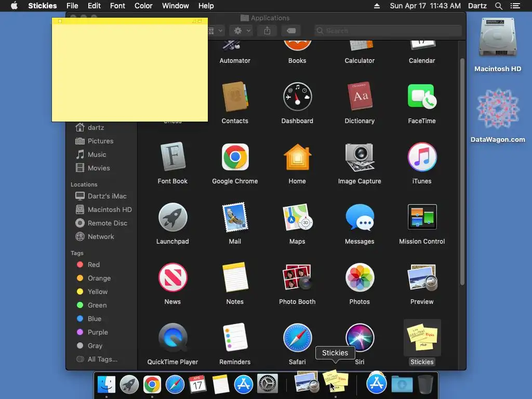The width and height of the screenshot is (532, 399).
Task: Open the Notes app in Applications
Action: 235,277
